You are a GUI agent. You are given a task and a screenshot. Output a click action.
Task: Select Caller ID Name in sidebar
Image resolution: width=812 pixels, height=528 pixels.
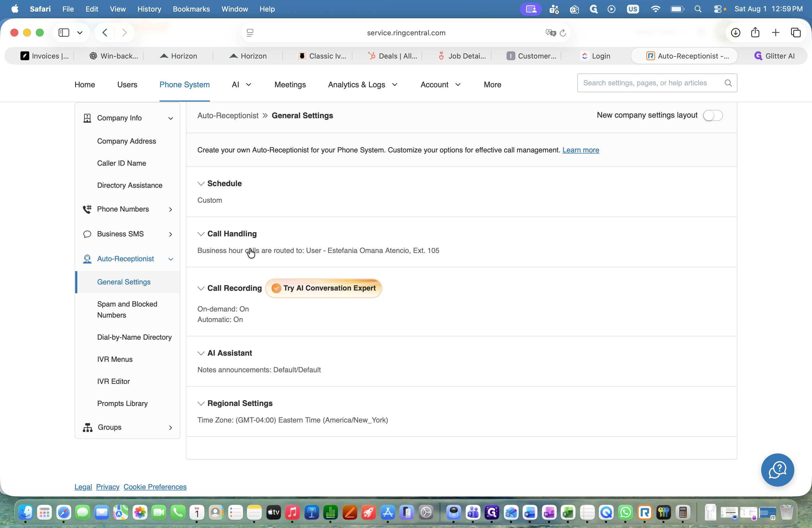pos(122,163)
